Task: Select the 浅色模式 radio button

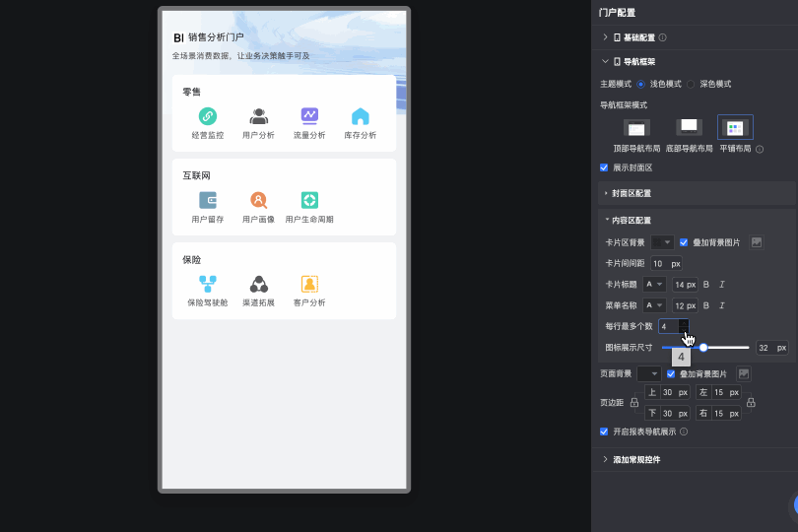Action: click(640, 85)
